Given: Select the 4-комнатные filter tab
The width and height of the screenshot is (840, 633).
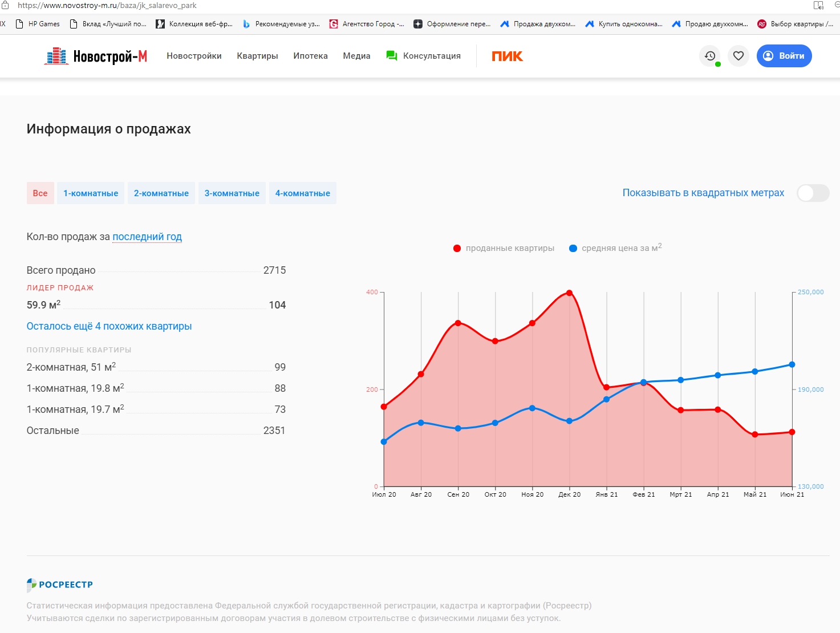Looking at the screenshot, I should [x=303, y=193].
